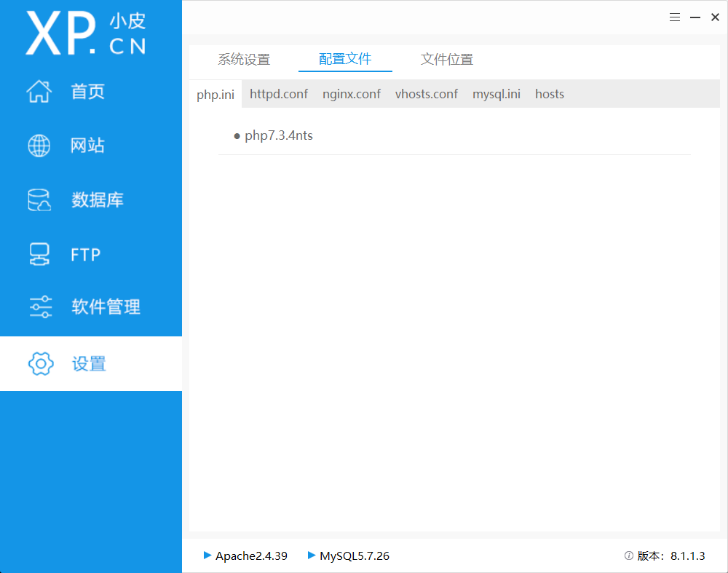Open the FTP panel icon
Screen dimensions: 728x573
[39, 253]
